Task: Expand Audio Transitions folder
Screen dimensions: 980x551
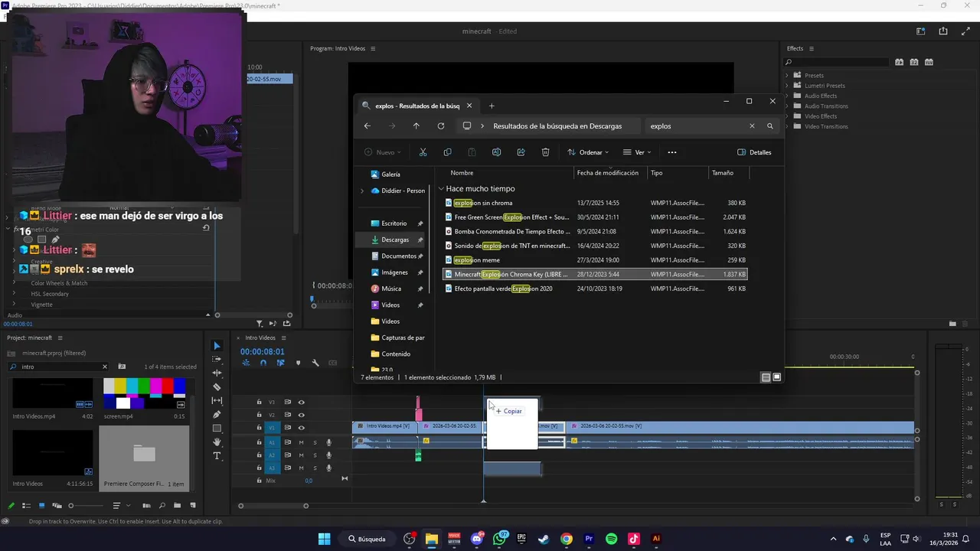Action: pos(786,106)
